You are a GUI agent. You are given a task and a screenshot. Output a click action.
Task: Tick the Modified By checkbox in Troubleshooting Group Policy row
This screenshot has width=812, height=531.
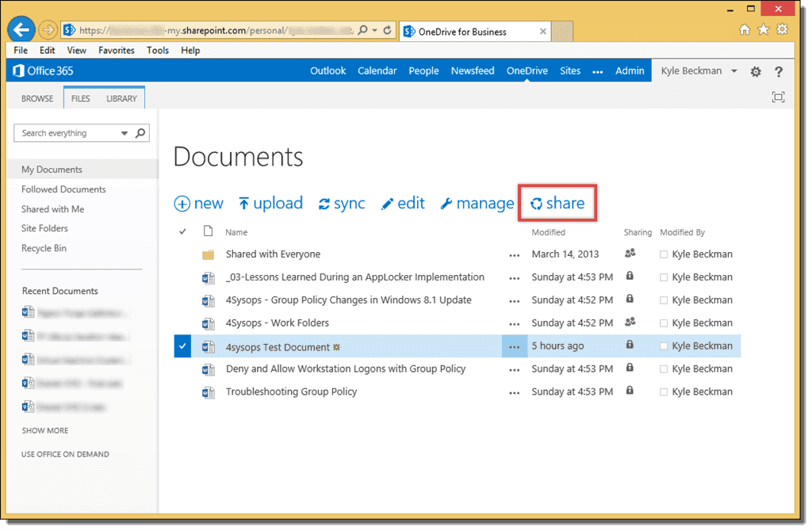tap(664, 392)
